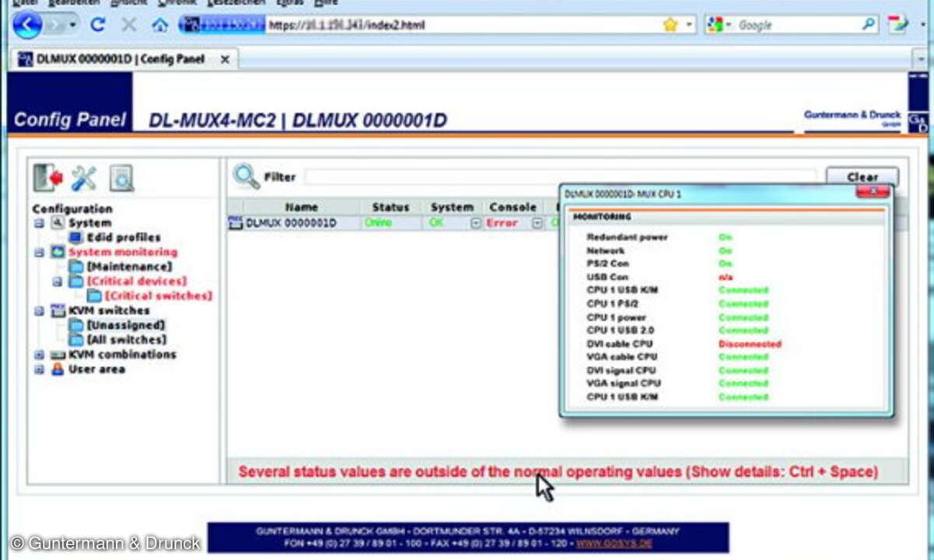
Task: Collapse the KVM switches tree node
Action: point(39,310)
